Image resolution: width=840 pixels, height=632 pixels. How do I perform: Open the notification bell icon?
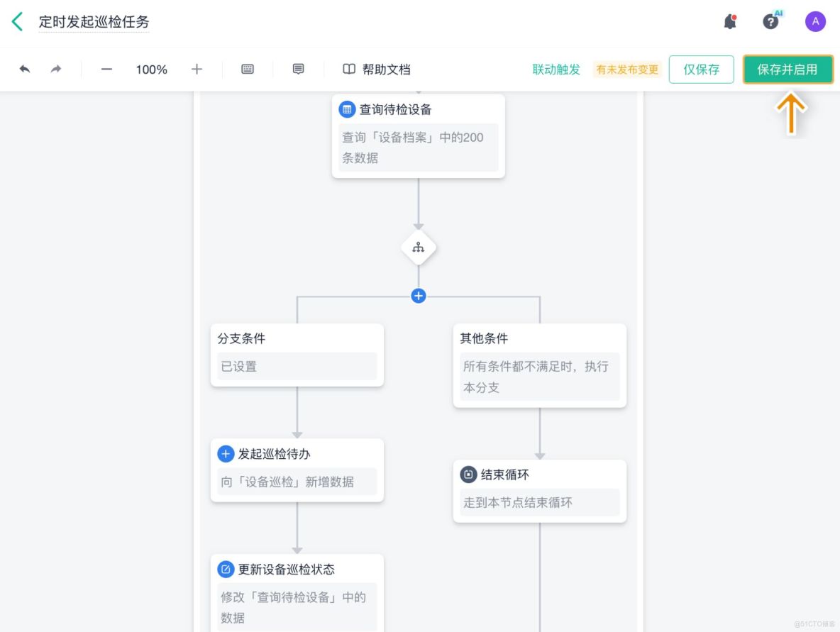pyautogui.click(x=730, y=21)
